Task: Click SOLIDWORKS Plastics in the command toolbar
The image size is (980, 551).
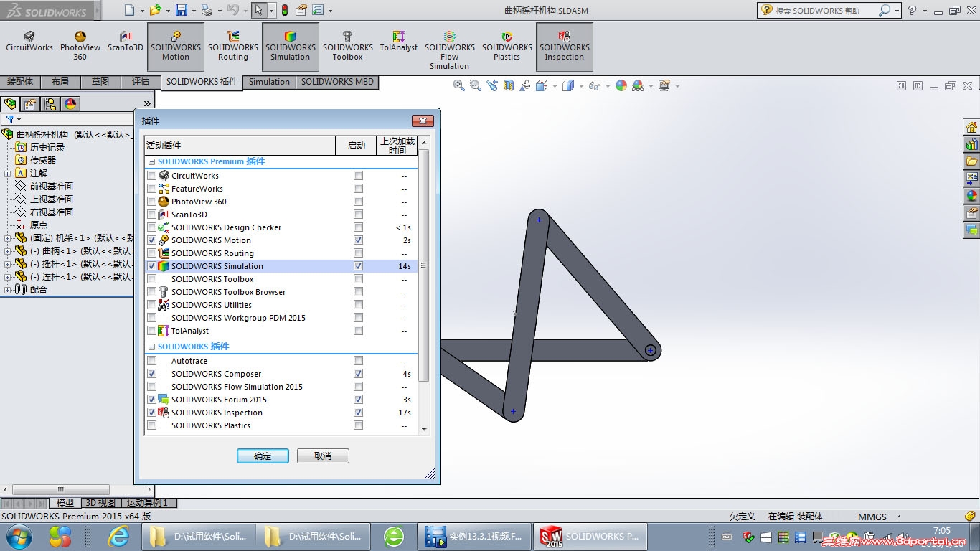Action: point(507,46)
